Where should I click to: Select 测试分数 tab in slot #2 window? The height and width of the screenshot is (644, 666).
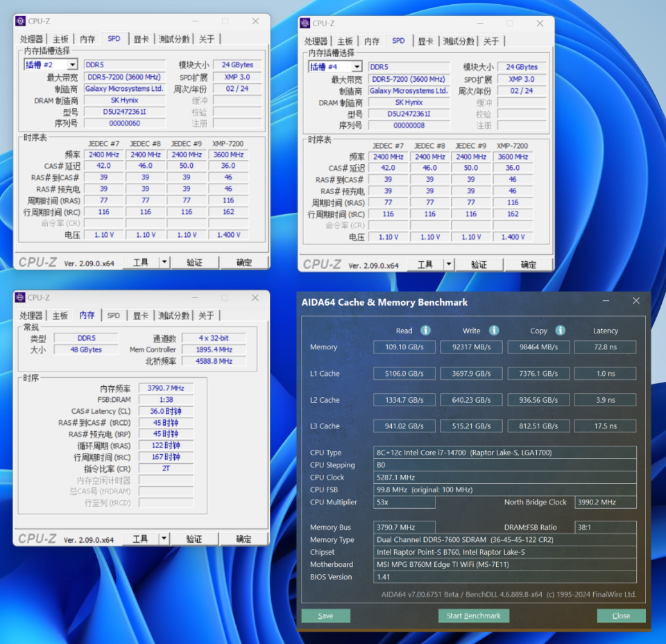coord(173,39)
